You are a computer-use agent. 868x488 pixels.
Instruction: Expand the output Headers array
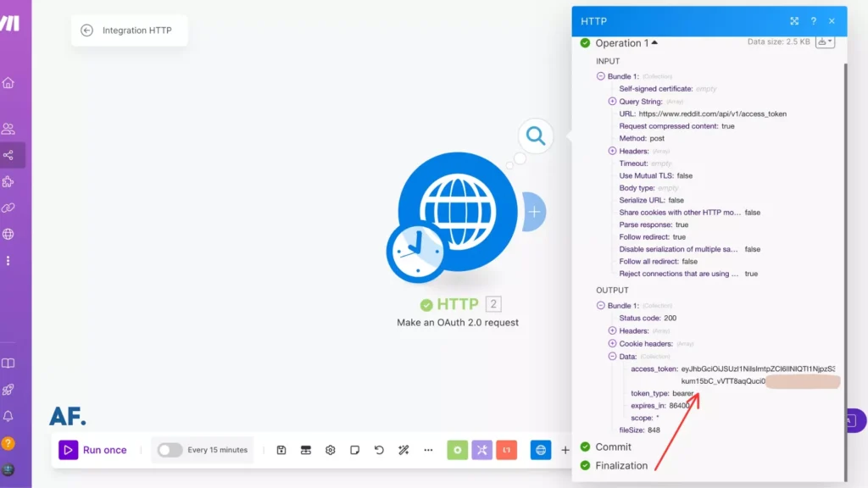612,330
